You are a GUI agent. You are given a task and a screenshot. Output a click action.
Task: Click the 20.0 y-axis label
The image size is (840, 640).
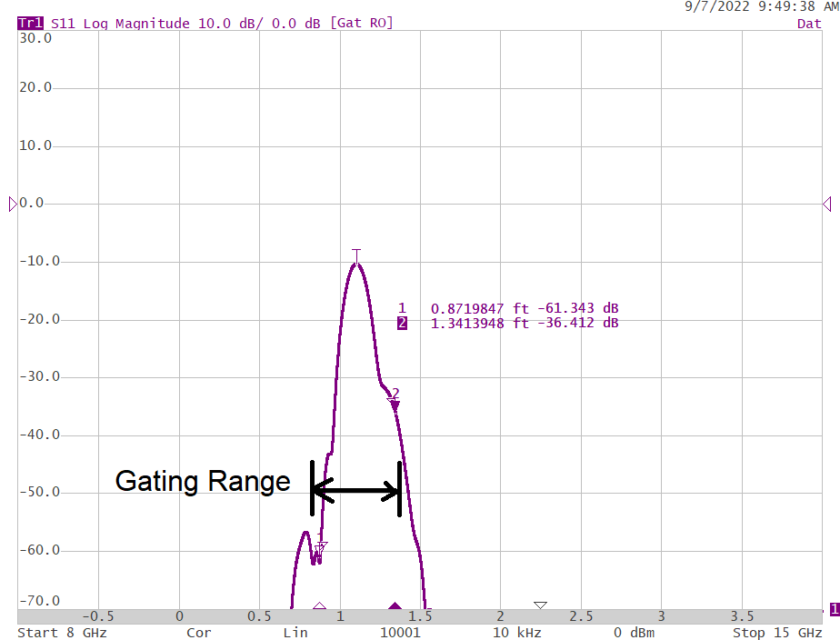(x=35, y=87)
